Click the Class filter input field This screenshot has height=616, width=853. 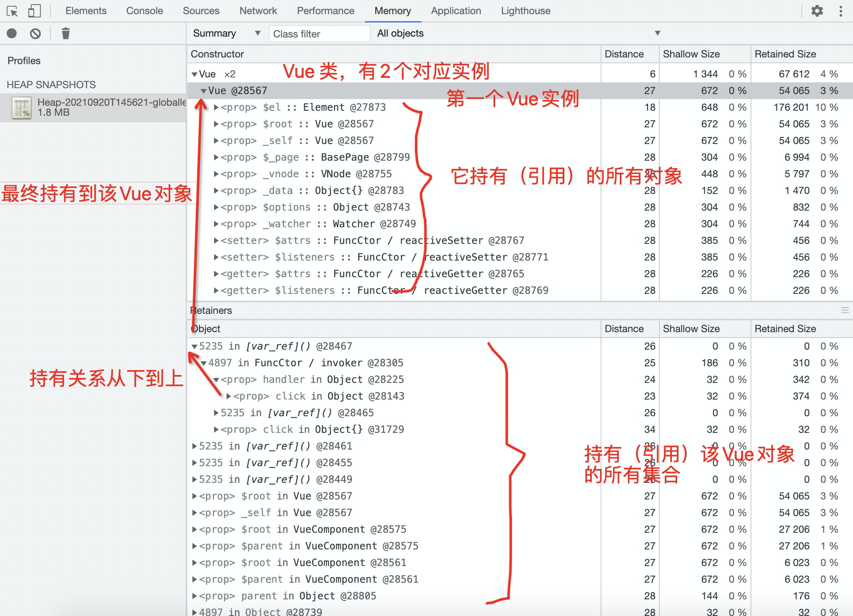click(319, 34)
